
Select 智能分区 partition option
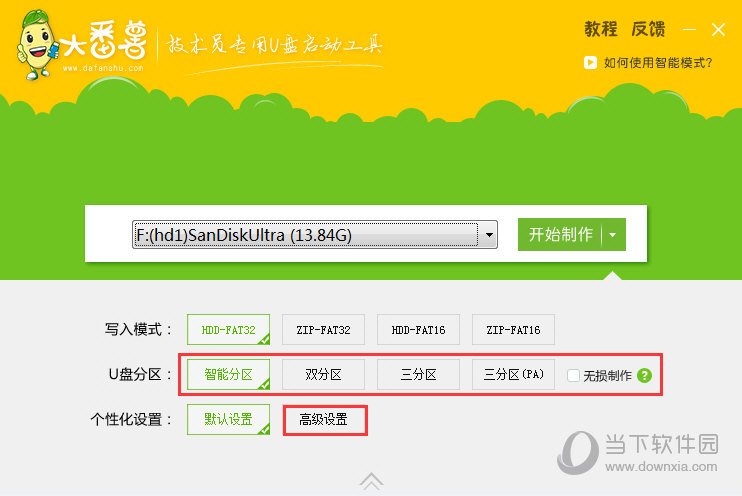pos(229,374)
